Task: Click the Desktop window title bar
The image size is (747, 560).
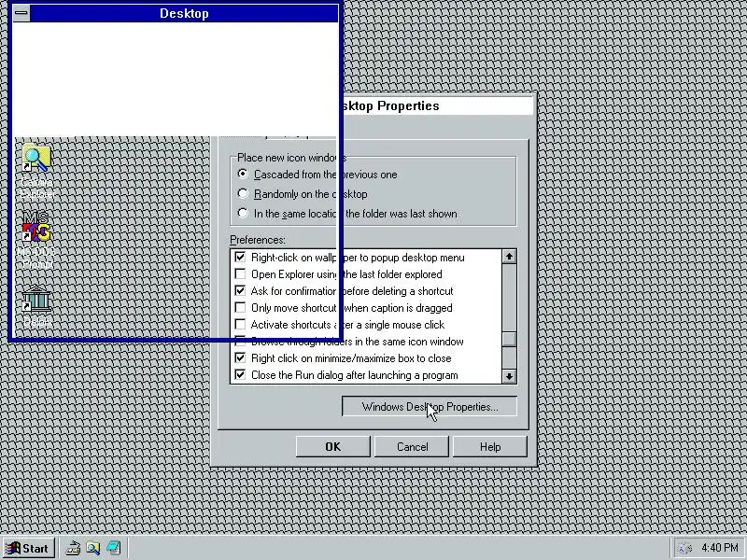Action: [184, 13]
